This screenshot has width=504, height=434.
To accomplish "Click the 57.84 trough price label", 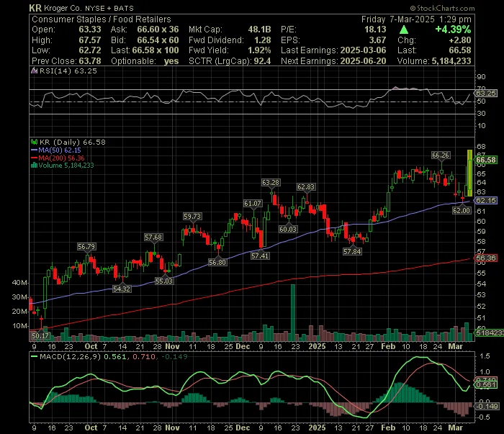I will 352,251.
